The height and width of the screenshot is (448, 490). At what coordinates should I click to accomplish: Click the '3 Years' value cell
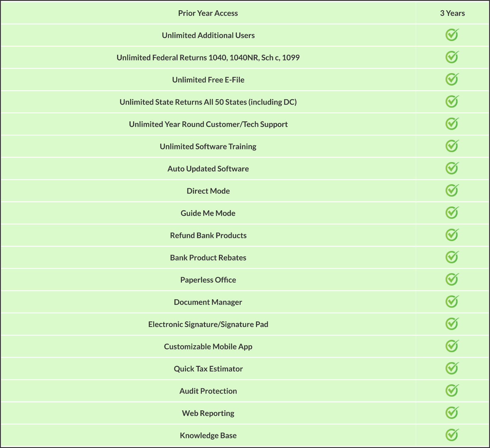coord(452,13)
